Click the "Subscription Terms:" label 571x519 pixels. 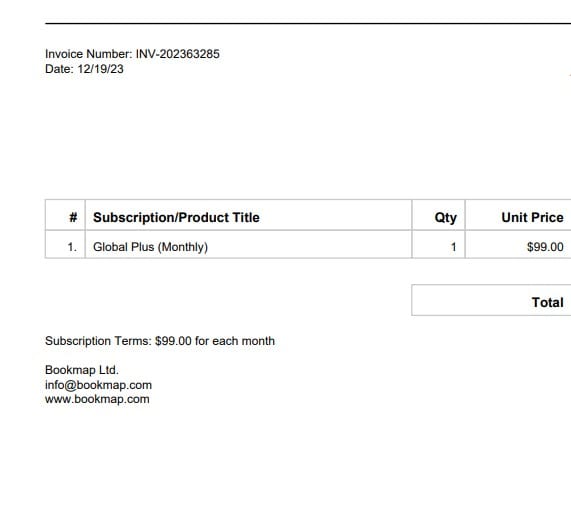tap(98, 341)
